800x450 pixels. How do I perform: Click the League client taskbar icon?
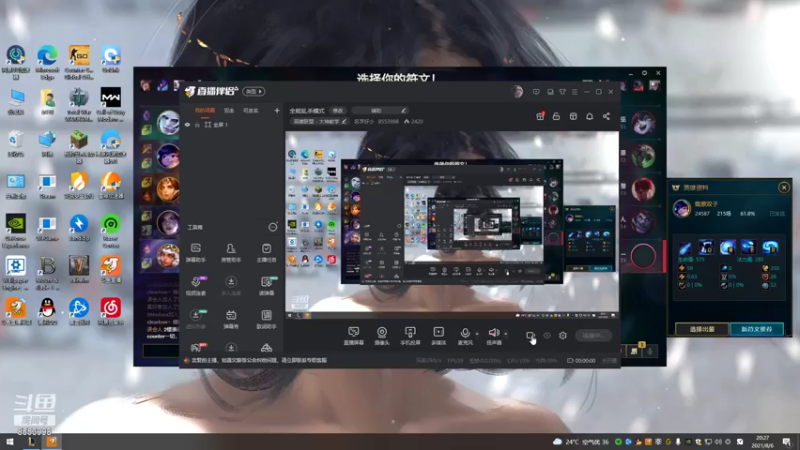[31, 442]
